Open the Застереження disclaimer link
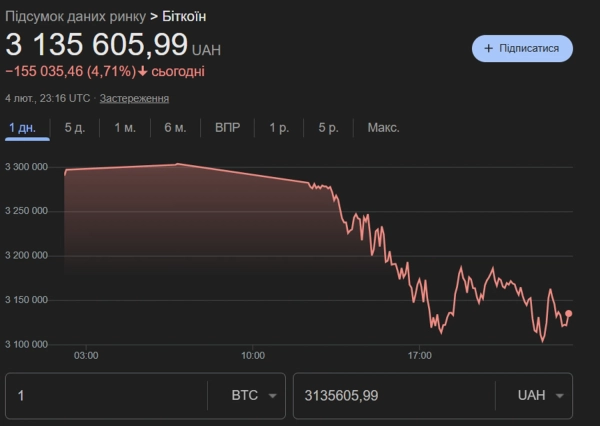600x426 pixels. tap(134, 98)
